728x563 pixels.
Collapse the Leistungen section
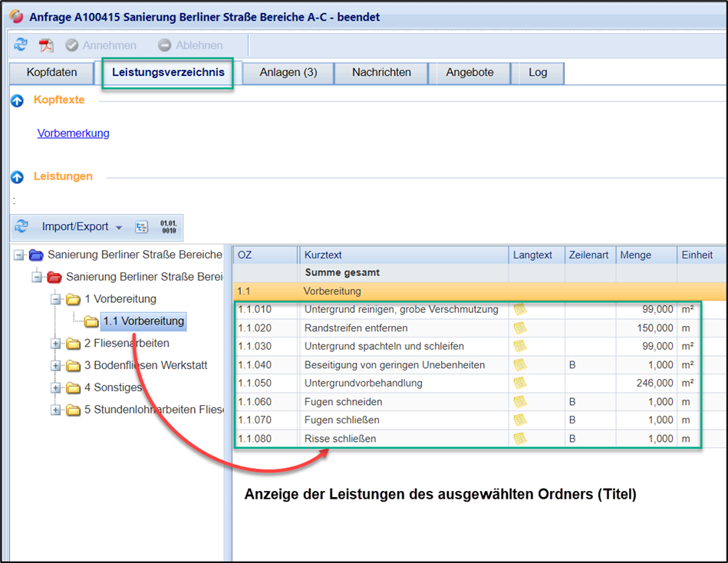coord(18,177)
